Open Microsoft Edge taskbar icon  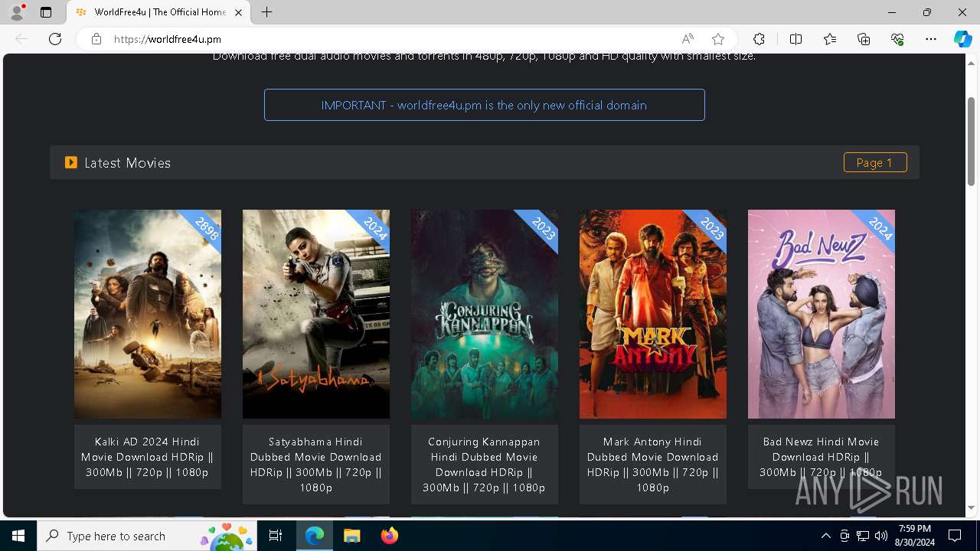(x=315, y=536)
